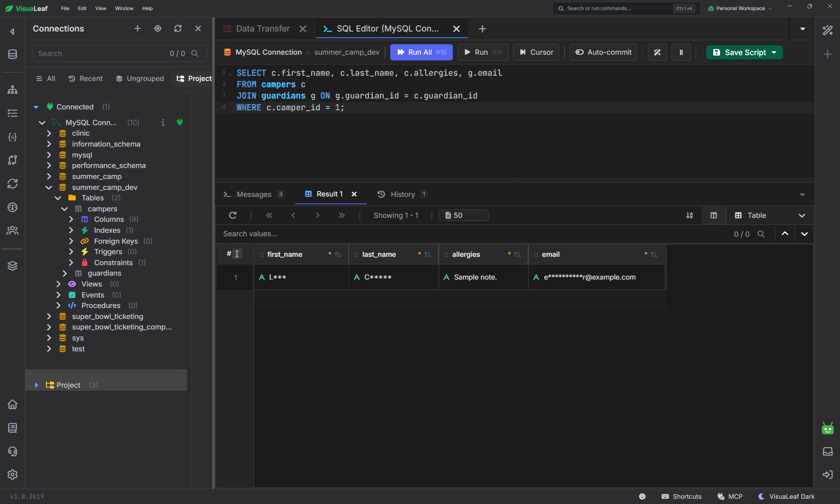Refresh the Result 1 grid
Screen dimensions: 840x504
point(233,215)
